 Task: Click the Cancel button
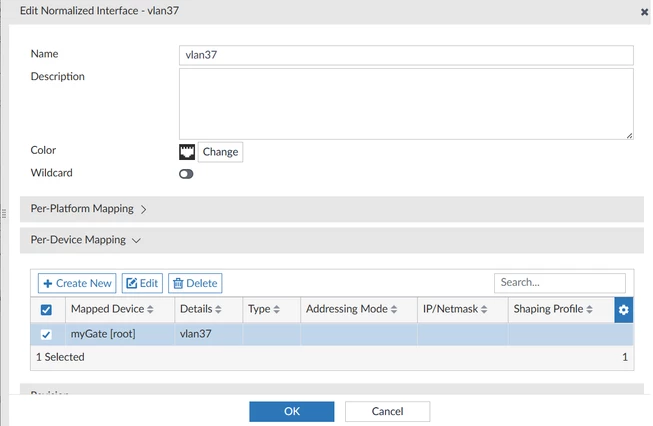pos(387,411)
